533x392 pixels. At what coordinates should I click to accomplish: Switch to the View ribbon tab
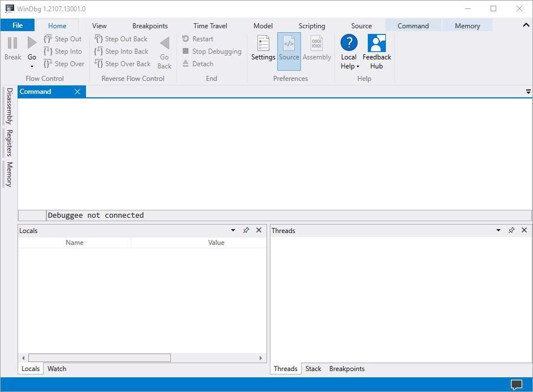tap(99, 26)
